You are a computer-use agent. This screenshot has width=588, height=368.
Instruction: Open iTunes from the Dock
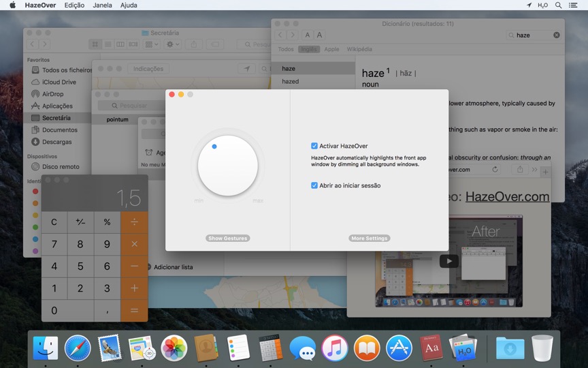(335, 348)
